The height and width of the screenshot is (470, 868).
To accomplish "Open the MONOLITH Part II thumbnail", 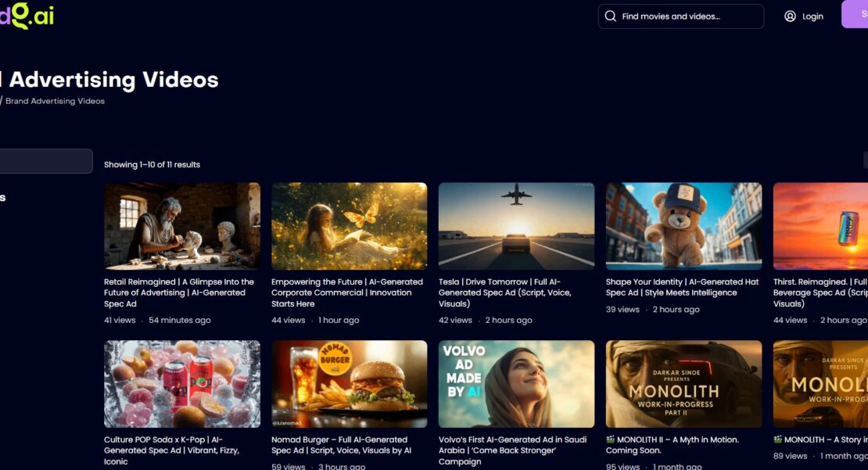I will 683,384.
